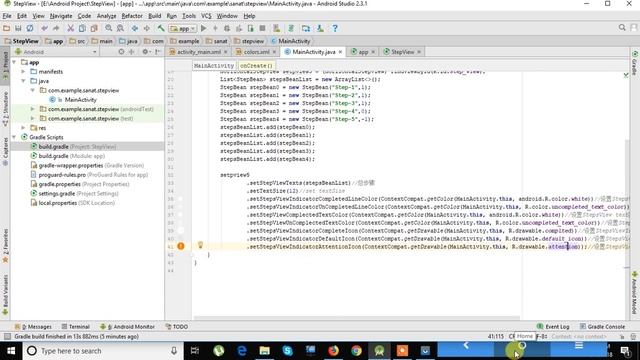Stop the running app with the Stop icon
This screenshot has width=640, height=360.
coord(262,29)
